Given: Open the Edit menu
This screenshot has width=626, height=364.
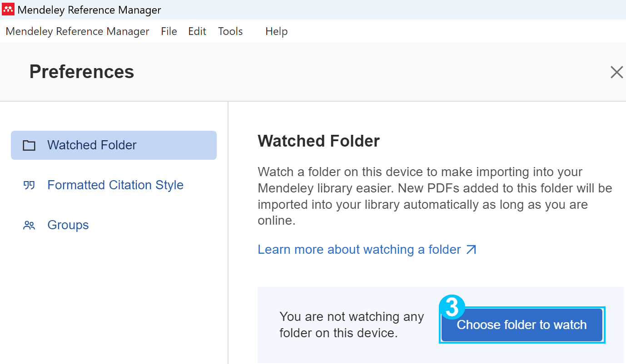Looking at the screenshot, I should tap(197, 31).
